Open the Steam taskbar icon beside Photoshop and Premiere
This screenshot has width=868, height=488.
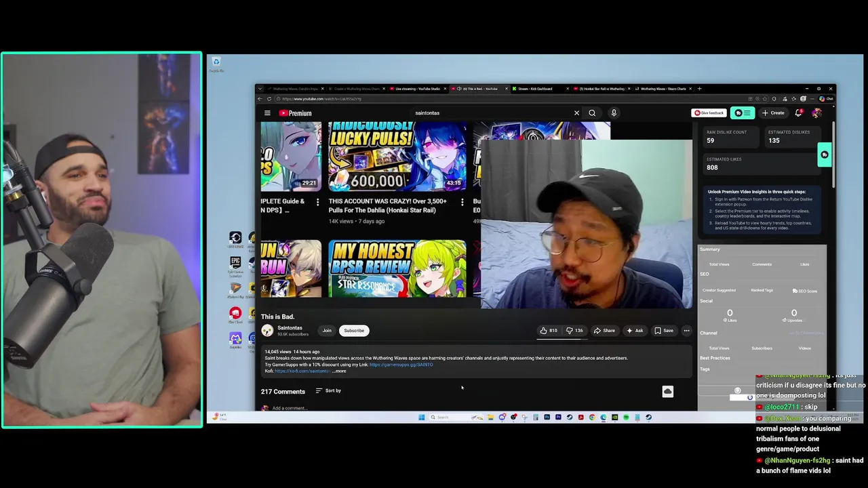(x=570, y=418)
